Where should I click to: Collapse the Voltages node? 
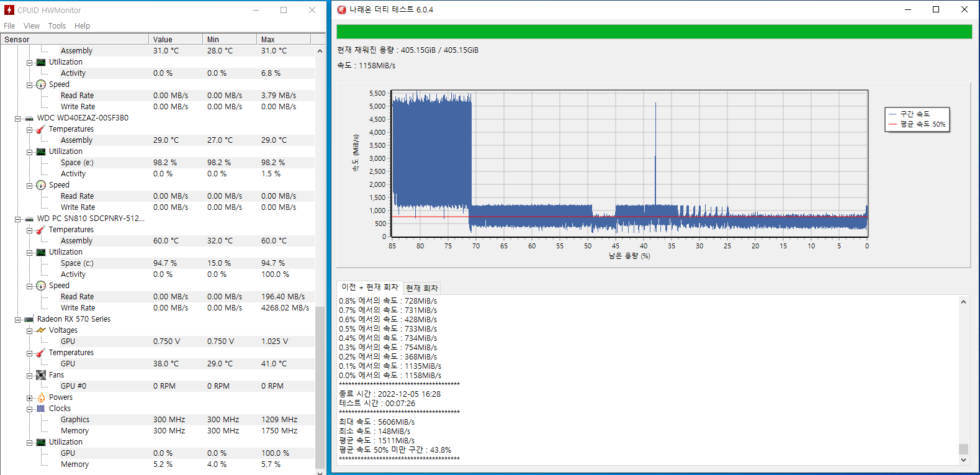[x=29, y=330]
